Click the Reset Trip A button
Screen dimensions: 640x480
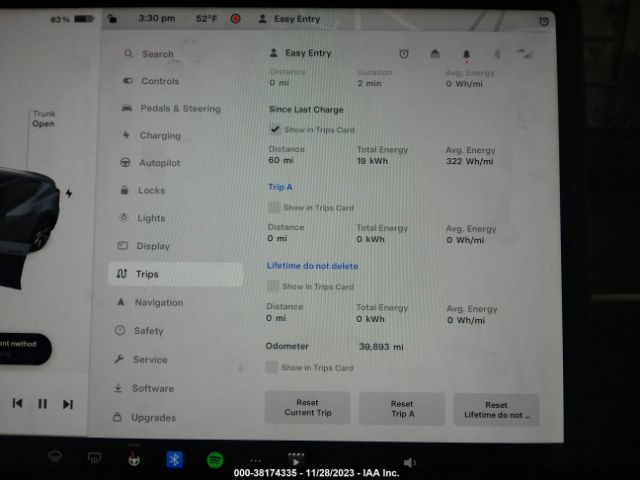[x=402, y=409]
